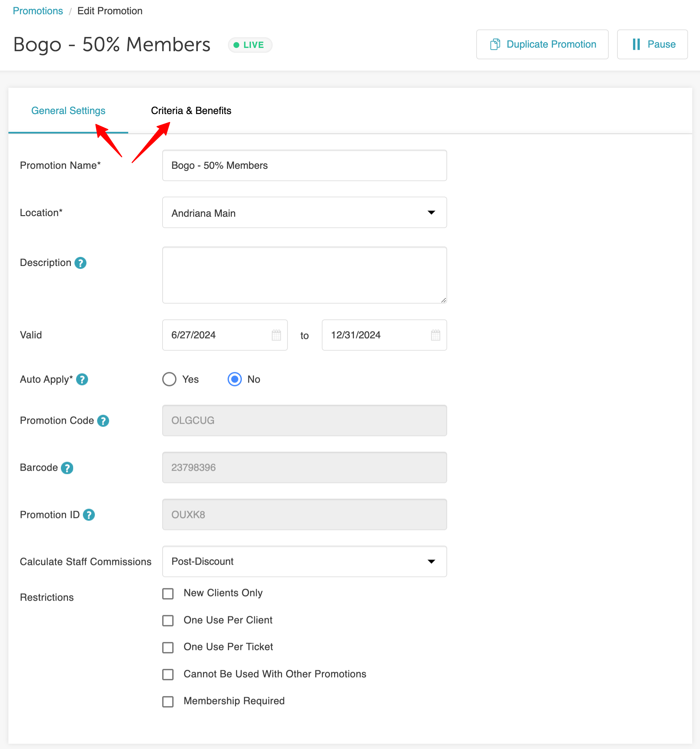Expand Calculate Staff Commissions dropdown
700x749 pixels.
click(x=304, y=561)
